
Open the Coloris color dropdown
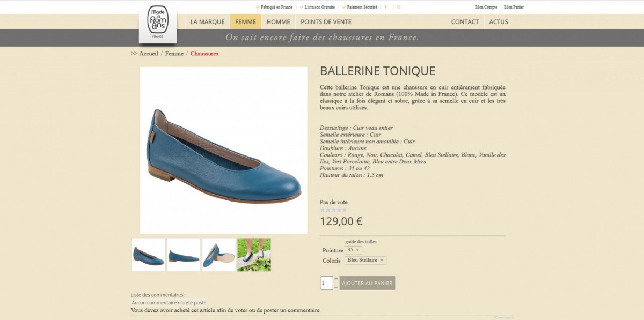365,260
